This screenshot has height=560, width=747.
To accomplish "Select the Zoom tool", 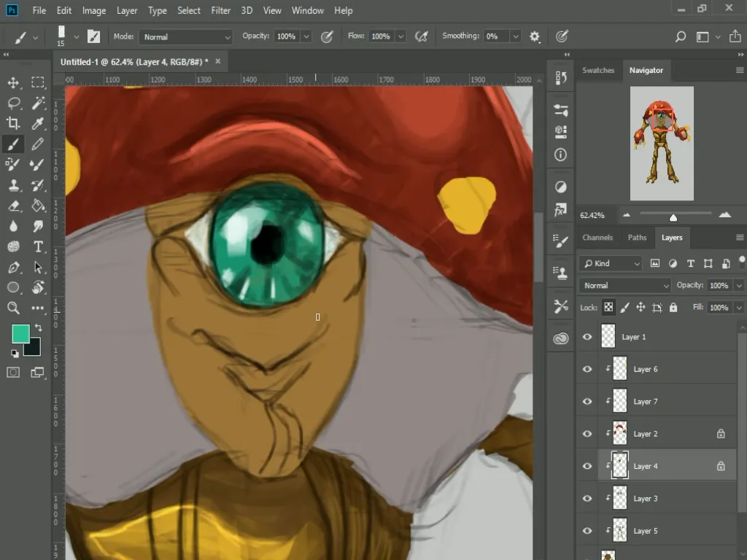I will coord(13,308).
